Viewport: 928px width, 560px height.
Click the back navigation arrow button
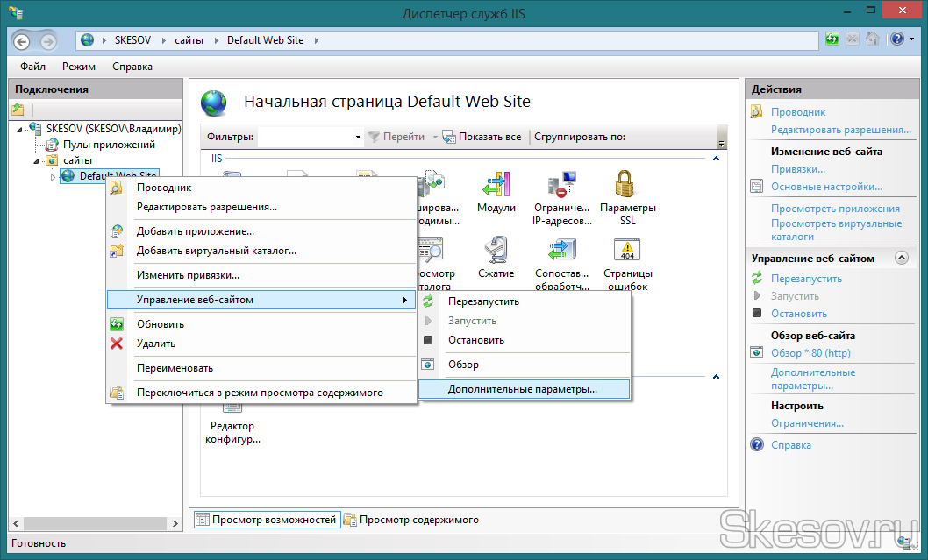point(22,41)
